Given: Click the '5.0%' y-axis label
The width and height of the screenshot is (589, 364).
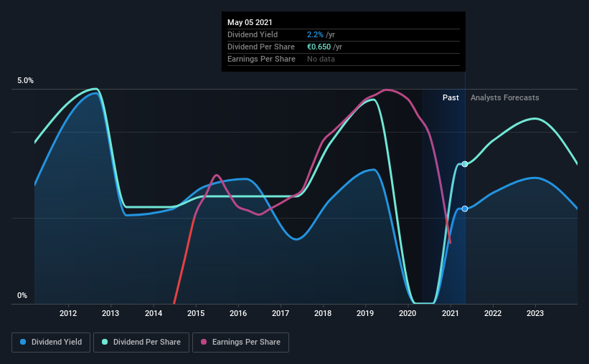Looking at the screenshot, I should pos(25,81).
